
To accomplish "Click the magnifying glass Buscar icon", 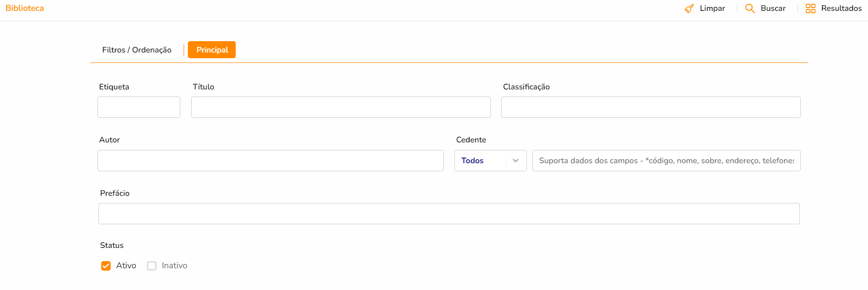I will tap(750, 9).
